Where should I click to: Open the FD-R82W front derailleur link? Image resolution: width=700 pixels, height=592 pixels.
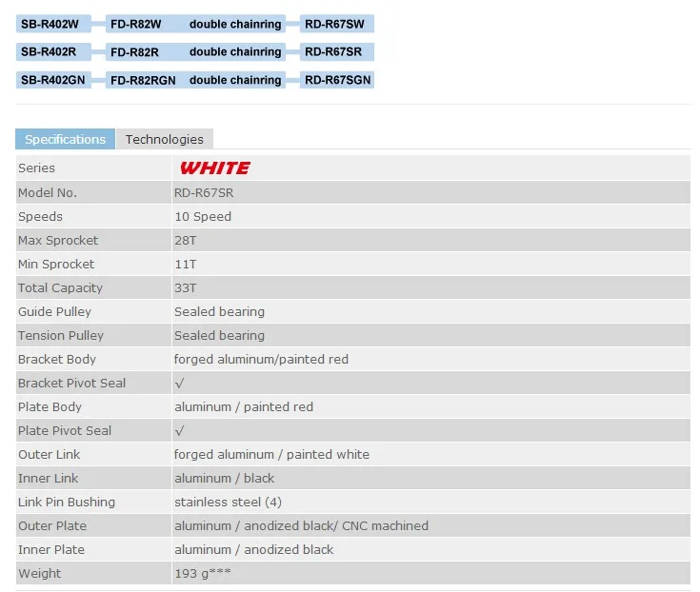click(x=135, y=24)
